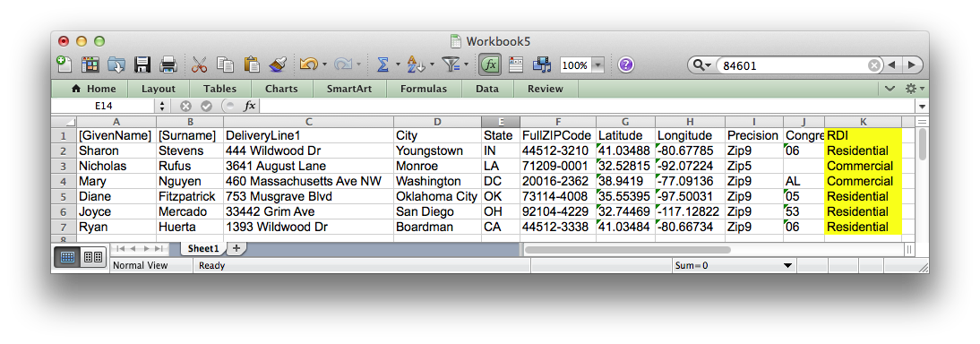Select the yellow RDI header cell
Image resolution: width=980 pixels, height=344 pixels.
863,135
